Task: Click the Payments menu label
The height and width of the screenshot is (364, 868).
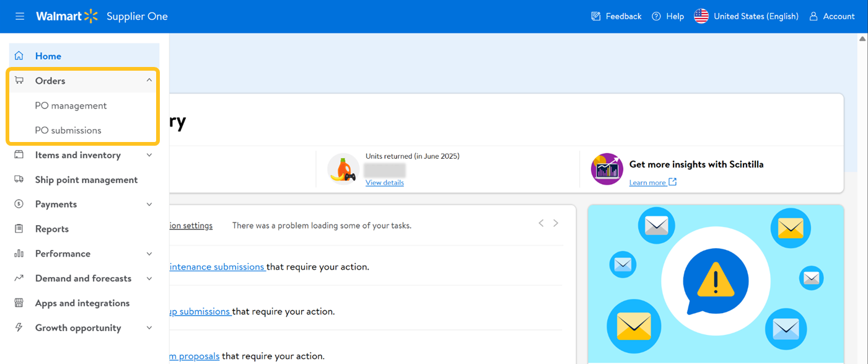Action: (56, 204)
